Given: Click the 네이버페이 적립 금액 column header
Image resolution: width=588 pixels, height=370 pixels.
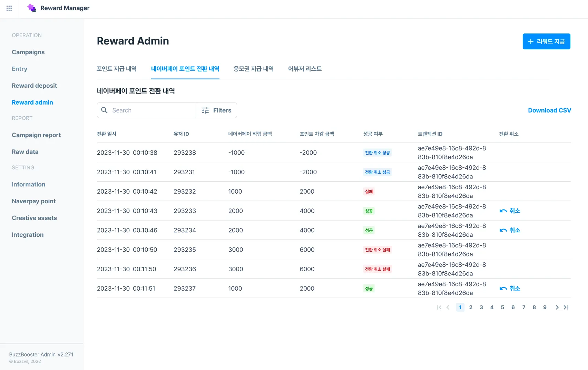Looking at the screenshot, I should click(250, 134).
